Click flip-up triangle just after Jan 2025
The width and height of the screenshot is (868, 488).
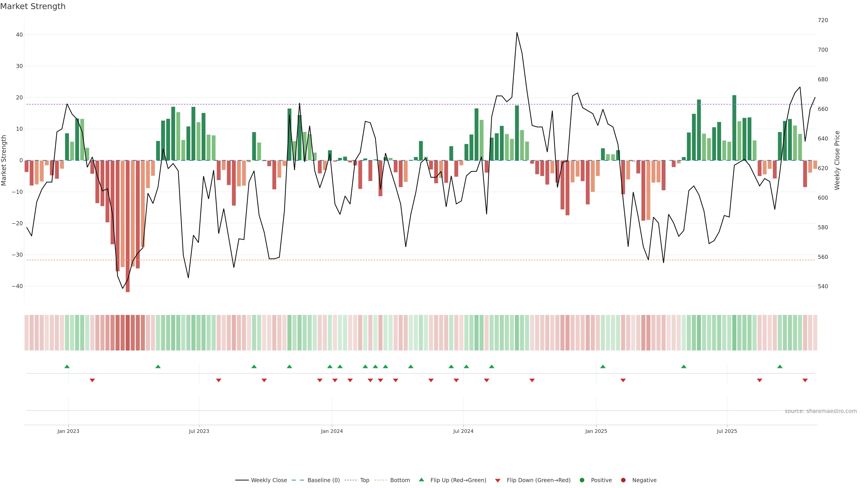[x=603, y=366]
